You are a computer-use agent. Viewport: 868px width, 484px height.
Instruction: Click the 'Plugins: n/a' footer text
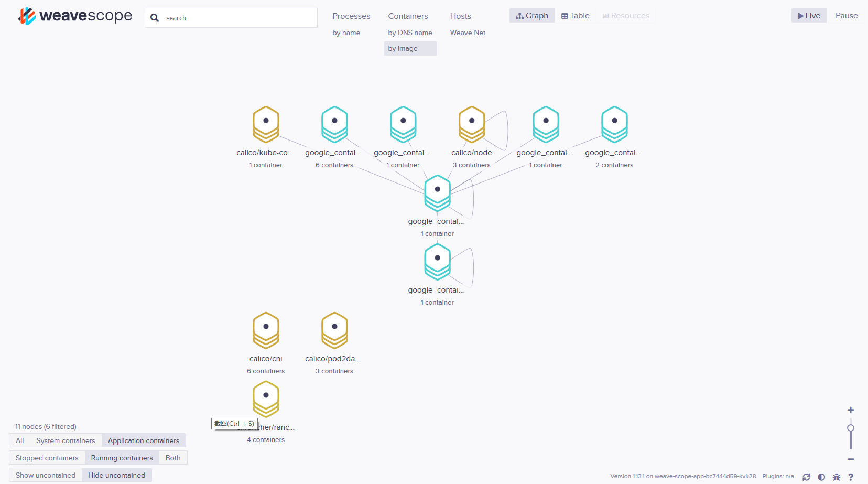click(x=778, y=476)
